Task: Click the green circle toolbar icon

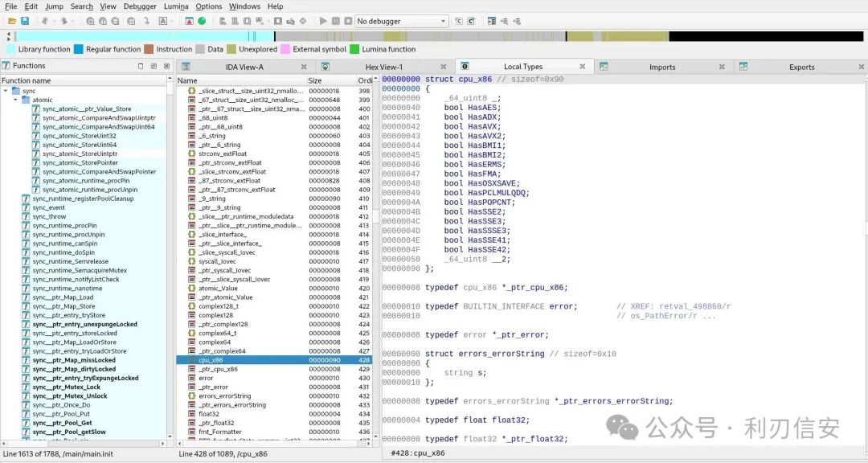Action: pyautogui.click(x=202, y=21)
